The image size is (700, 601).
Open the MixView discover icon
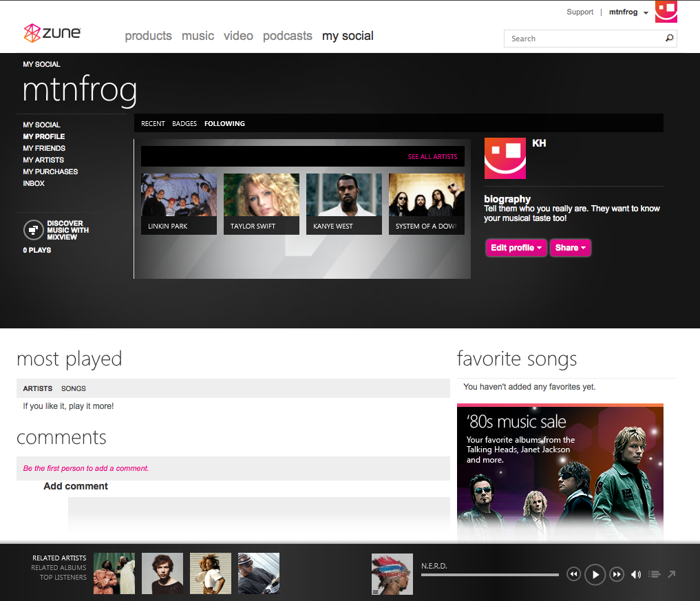(32, 230)
